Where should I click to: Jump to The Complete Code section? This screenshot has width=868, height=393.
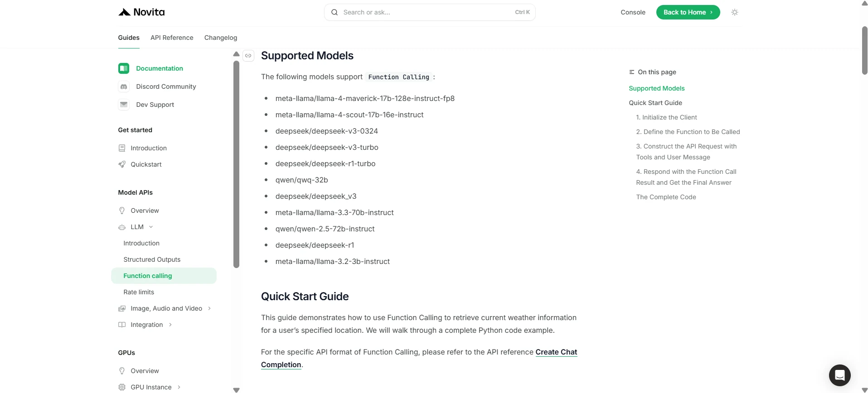tap(666, 197)
